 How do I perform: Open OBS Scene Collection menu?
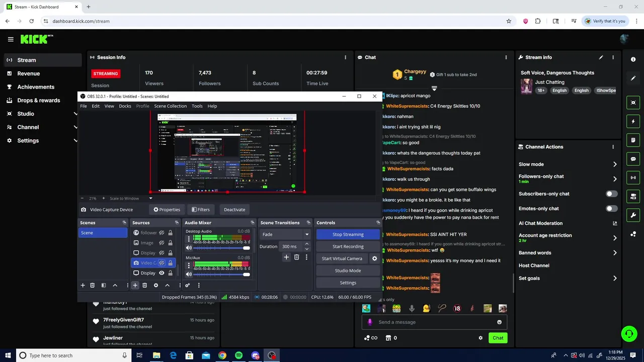tap(170, 106)
